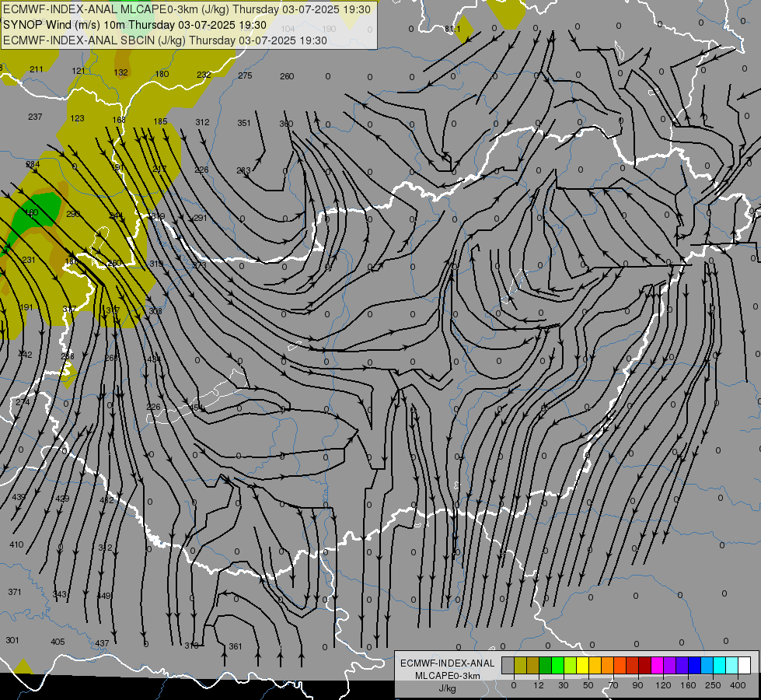Click the map value 301

[x=12, y=640]
